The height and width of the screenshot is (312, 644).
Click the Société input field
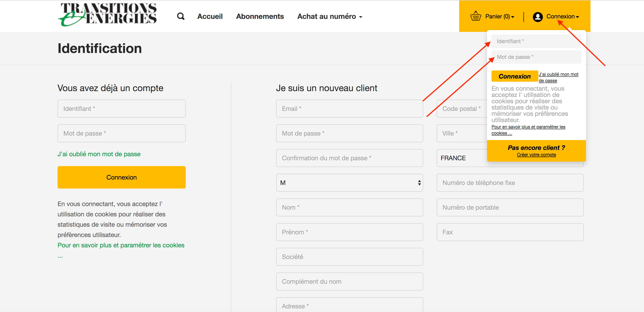tap(349, 257)
